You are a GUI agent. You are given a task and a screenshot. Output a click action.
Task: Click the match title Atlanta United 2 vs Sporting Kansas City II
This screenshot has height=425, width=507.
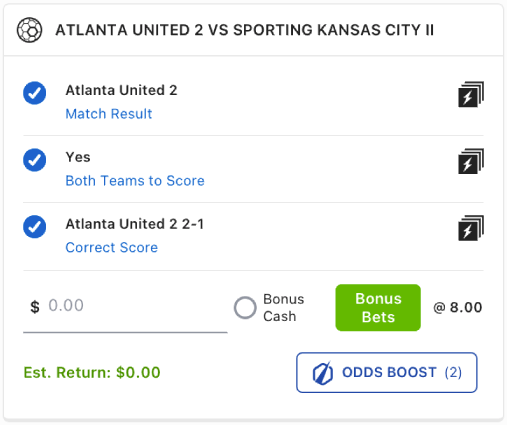pos(244,30)
